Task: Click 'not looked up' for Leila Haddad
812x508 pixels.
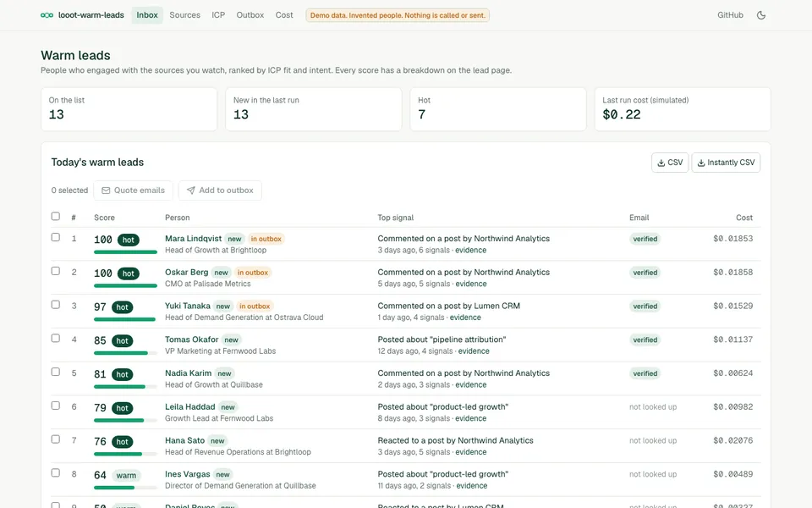Action: [x=653, y=407]
